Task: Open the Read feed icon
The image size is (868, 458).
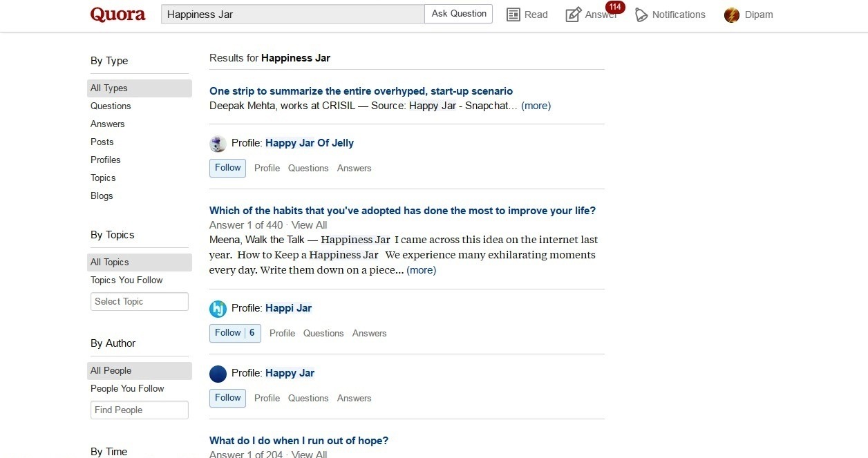Action: tap(513, 15)
